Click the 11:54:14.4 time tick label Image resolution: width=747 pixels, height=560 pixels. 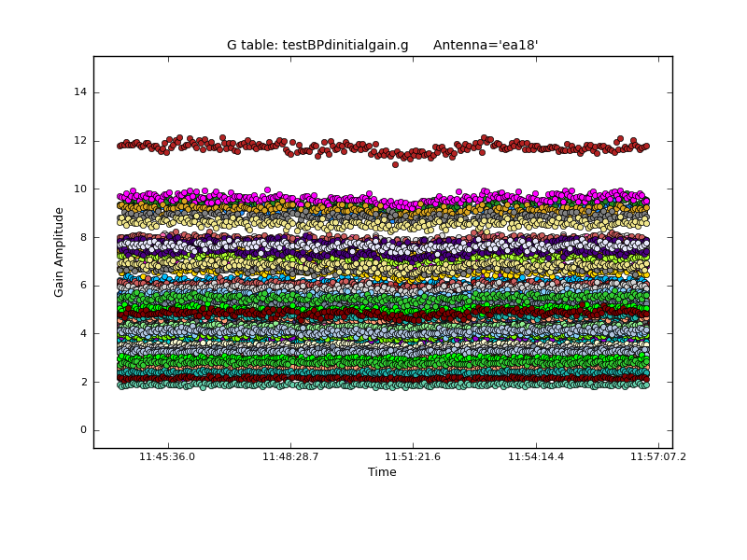(536, 457)
